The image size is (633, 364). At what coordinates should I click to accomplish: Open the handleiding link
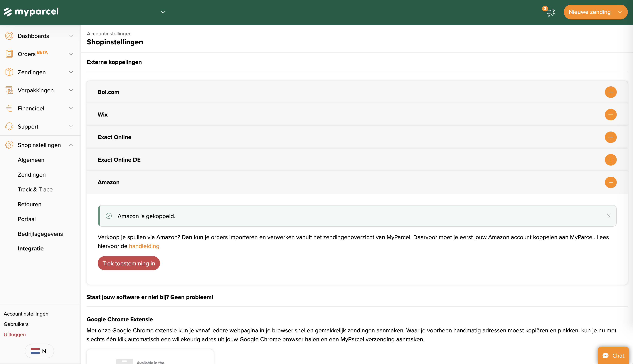144,246
